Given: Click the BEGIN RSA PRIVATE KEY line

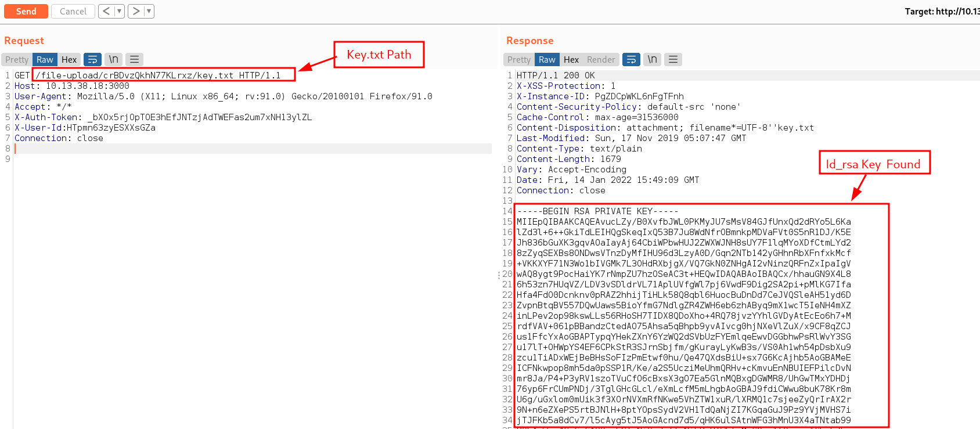Looking at the screenshot, I should click(x=597, y=211).
